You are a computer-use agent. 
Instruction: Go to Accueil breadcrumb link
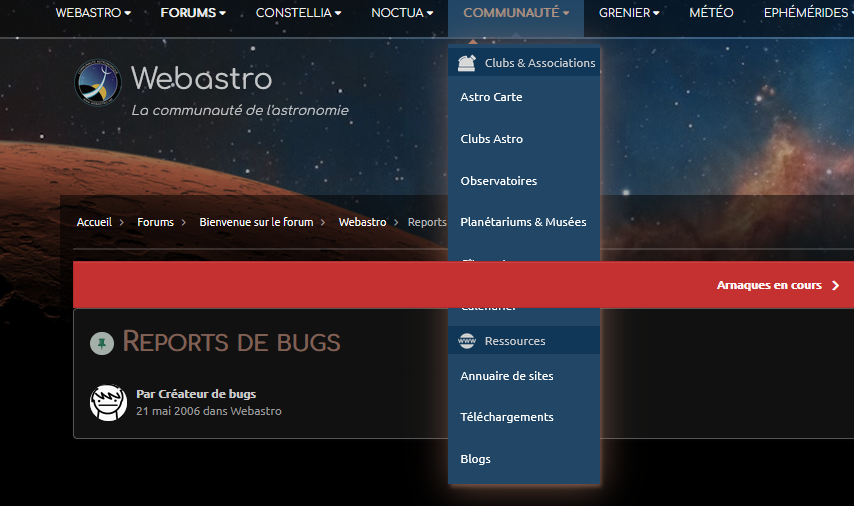click(x=94, y=222)
